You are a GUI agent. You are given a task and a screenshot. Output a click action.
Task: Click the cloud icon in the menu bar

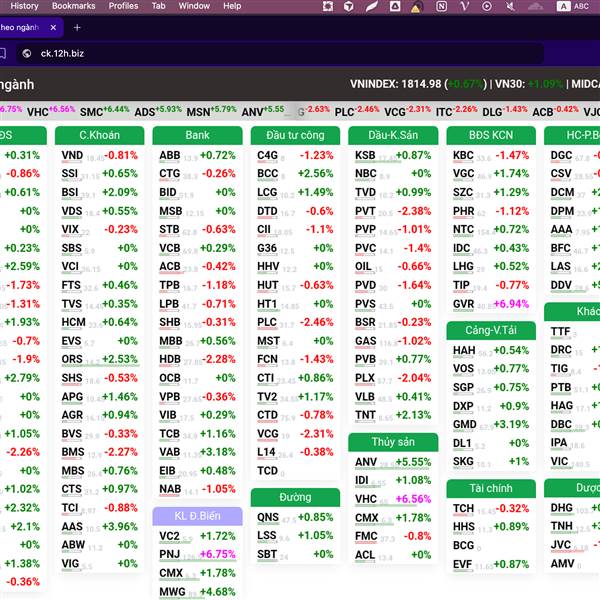[x=535, y=6]
